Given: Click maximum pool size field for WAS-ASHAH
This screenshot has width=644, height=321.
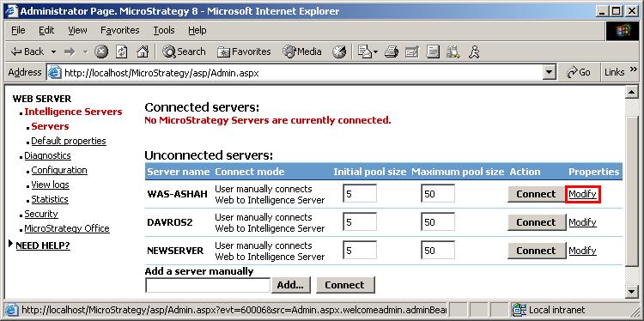Looking at the screenshot, I should tap(438, 193).
